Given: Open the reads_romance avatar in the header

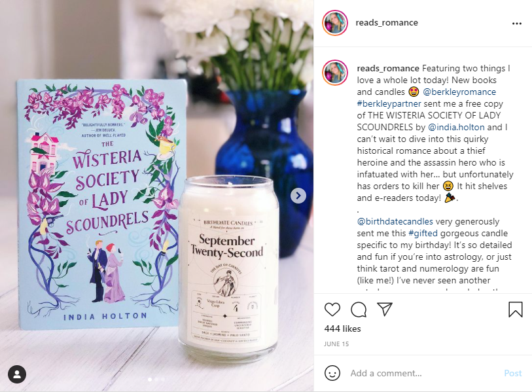Looking at the screenshot, I should point(335,23).
